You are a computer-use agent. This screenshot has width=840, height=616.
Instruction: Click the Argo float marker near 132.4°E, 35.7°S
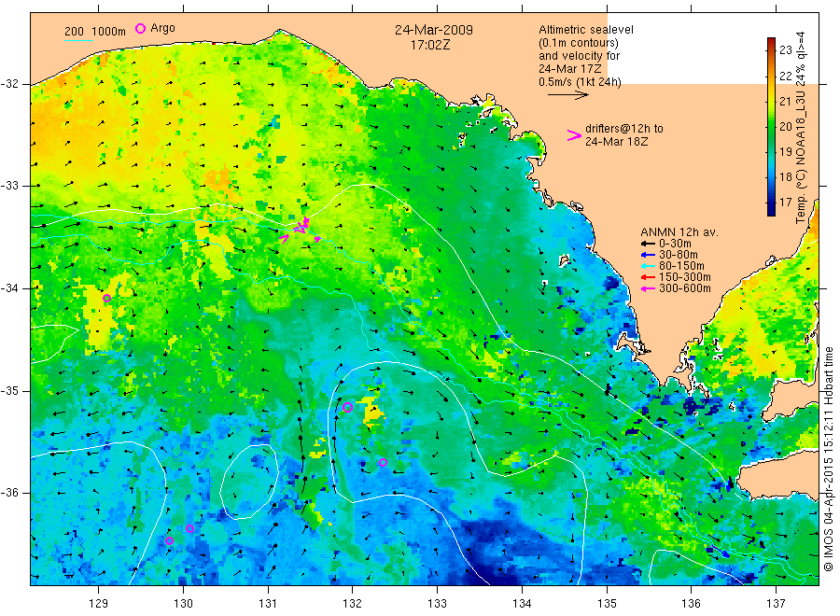click(383, 462)
